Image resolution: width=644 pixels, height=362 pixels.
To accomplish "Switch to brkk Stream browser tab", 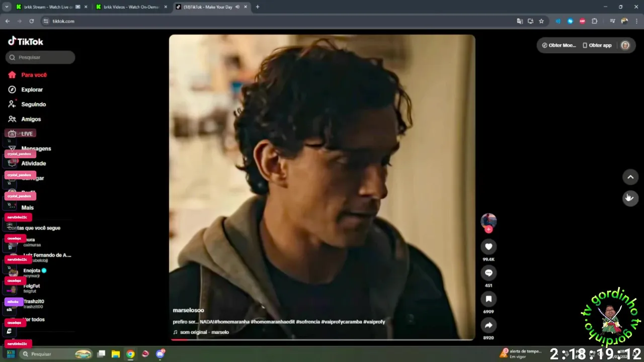I will (50, 7).
